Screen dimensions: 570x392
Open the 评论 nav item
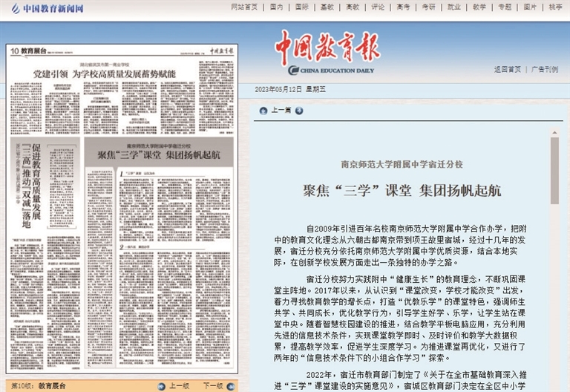point(378,7)
